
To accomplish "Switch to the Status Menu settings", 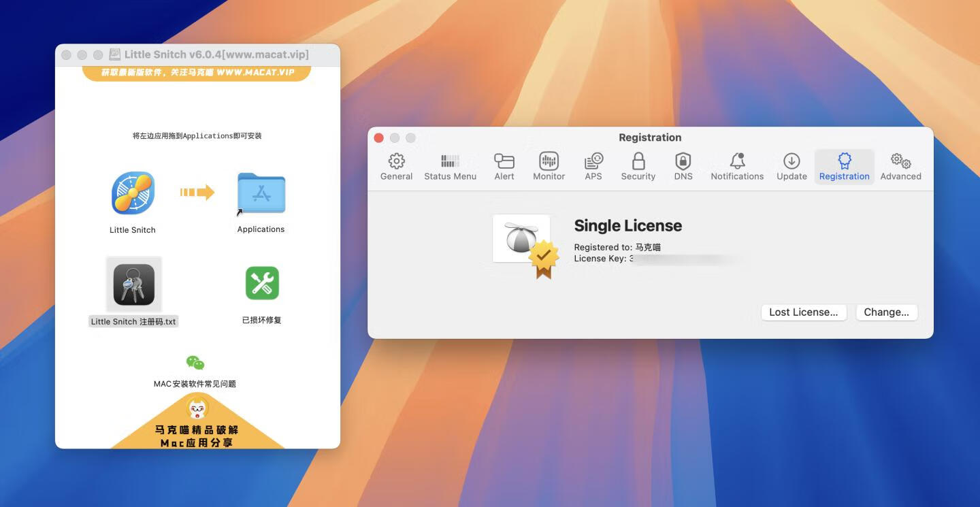I will pyautogui.click(x=450, y=167).
